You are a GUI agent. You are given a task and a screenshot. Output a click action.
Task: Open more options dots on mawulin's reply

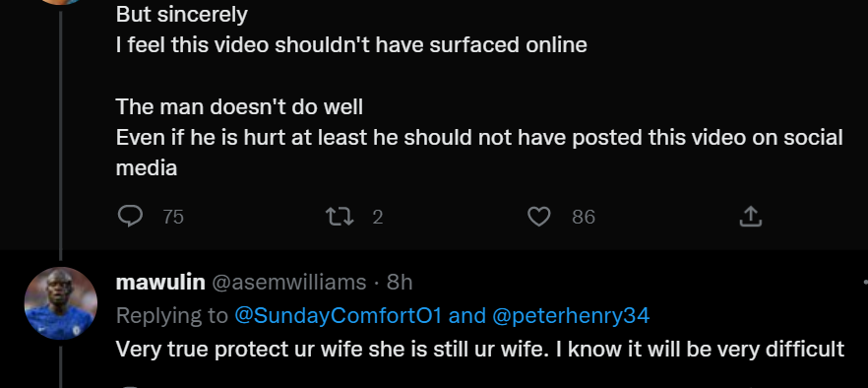click(x=864, y=282)
